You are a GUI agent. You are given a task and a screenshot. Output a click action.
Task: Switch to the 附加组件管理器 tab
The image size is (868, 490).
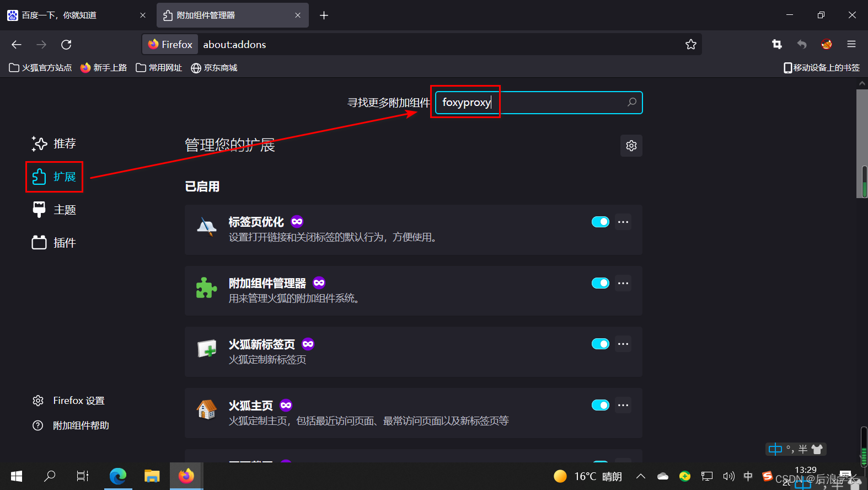tap(233, 15)
